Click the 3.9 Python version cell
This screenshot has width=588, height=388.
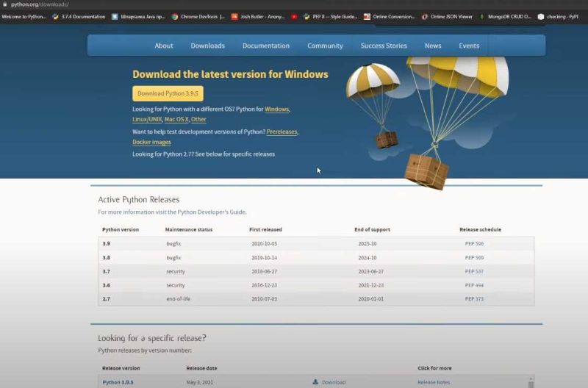point(106,244)
